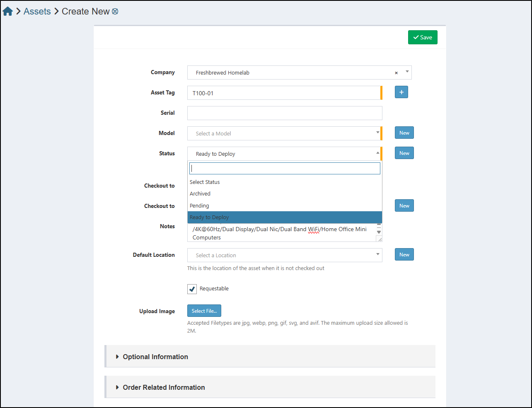
Task: Choose Pending from the status list
Action: 199,206
